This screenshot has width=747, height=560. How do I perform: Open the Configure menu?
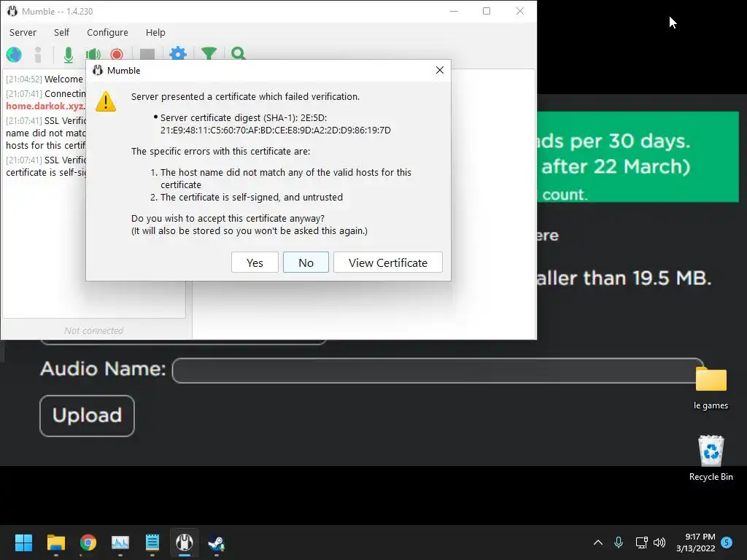pyautogui.click(x=107, y=32)
